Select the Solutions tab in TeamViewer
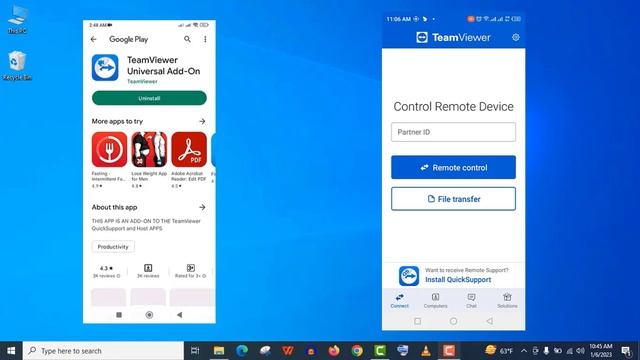The image size is (640, 360). coord(507,301)
